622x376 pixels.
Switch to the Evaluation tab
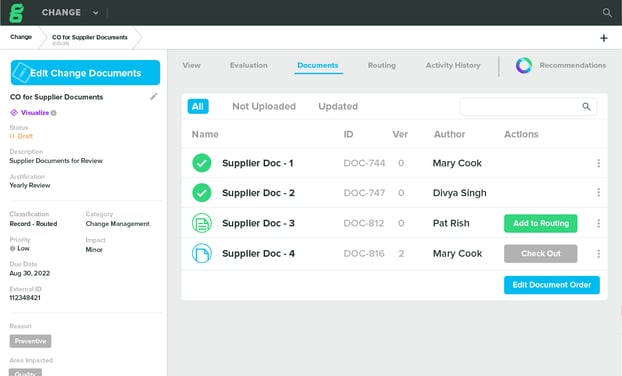tap(248, 65)
